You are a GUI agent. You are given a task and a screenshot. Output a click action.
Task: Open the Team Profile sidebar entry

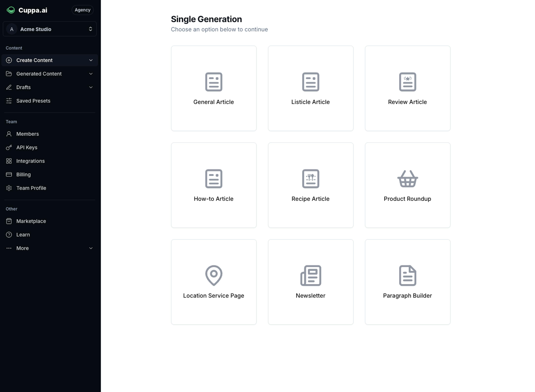coord(50,188)
